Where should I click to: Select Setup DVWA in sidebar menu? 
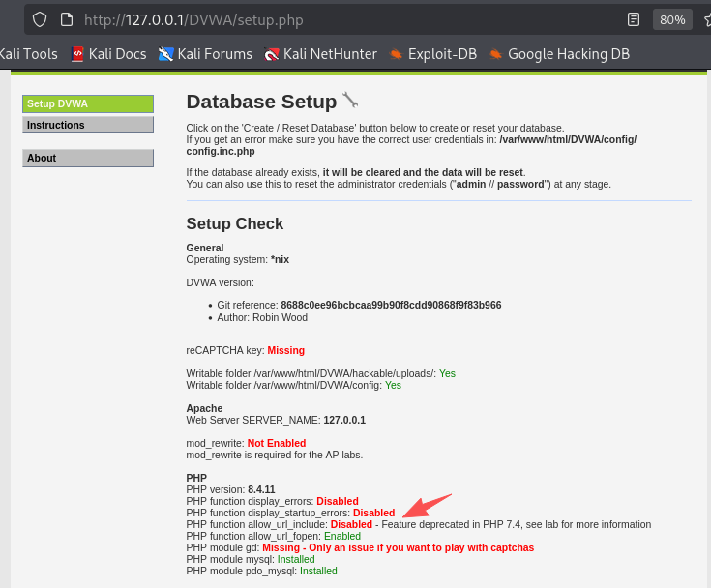point(88,103)
